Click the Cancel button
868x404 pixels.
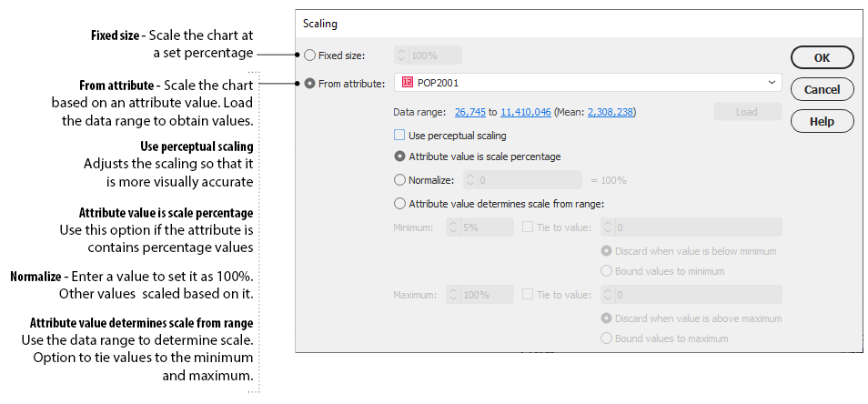click(822, 89)
